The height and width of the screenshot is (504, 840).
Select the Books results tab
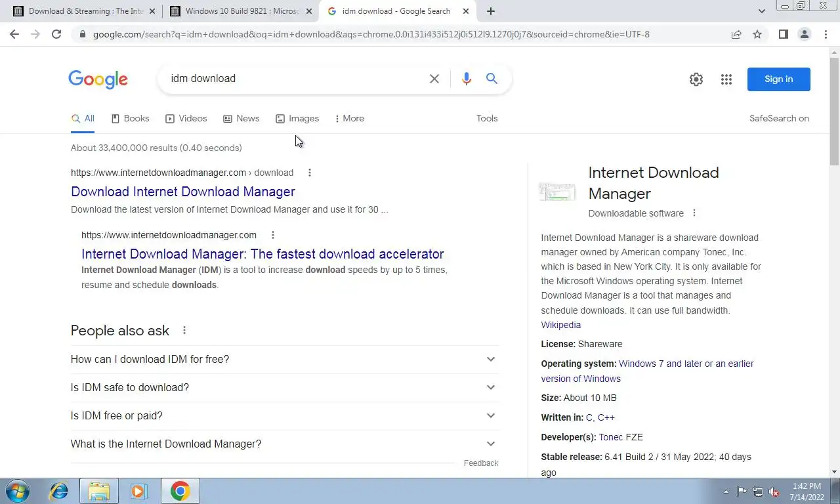click(x=130, y=119)
